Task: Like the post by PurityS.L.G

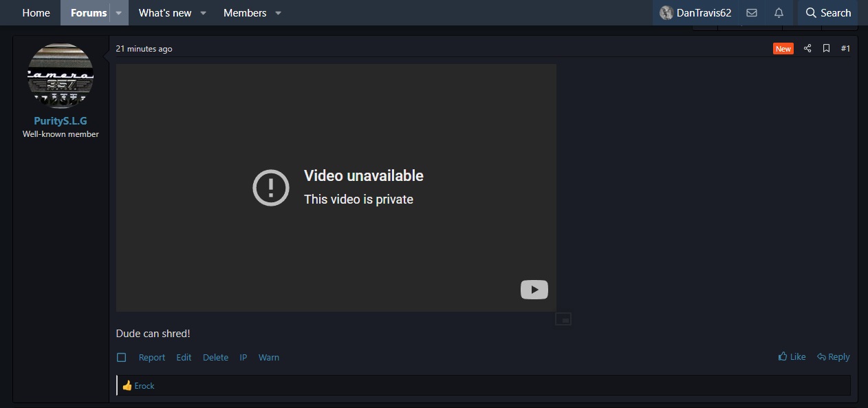Action: [792, 356]
